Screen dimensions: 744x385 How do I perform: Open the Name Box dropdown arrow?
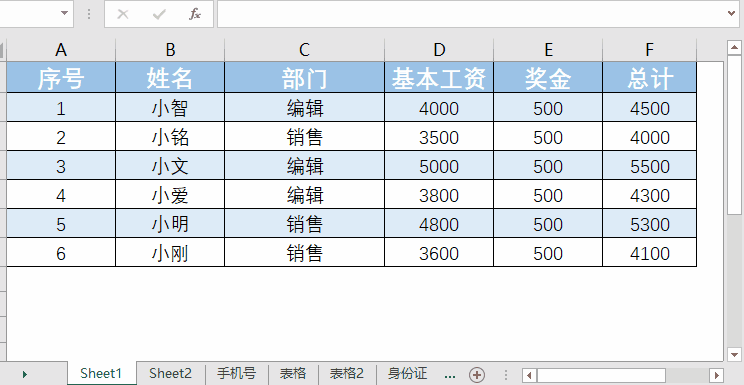click(65, 14)
